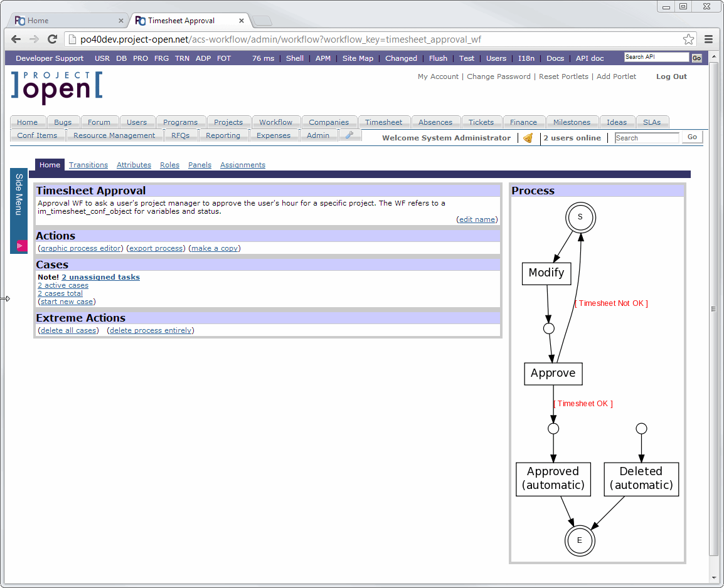This screenshot has height=588, width=724.
Task: Click Shell in the developer toolbar
Action: [x=295, y=58]
